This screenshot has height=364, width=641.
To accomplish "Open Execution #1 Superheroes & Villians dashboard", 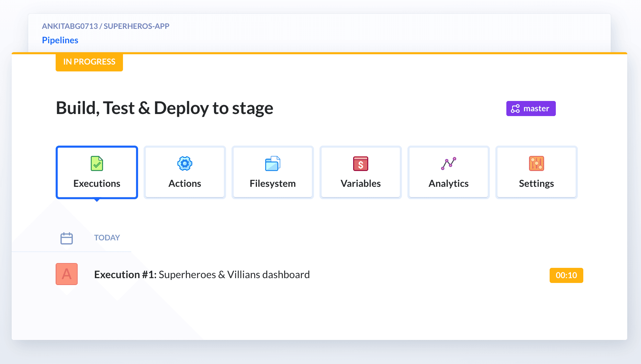I will click(x=202, y=275).
